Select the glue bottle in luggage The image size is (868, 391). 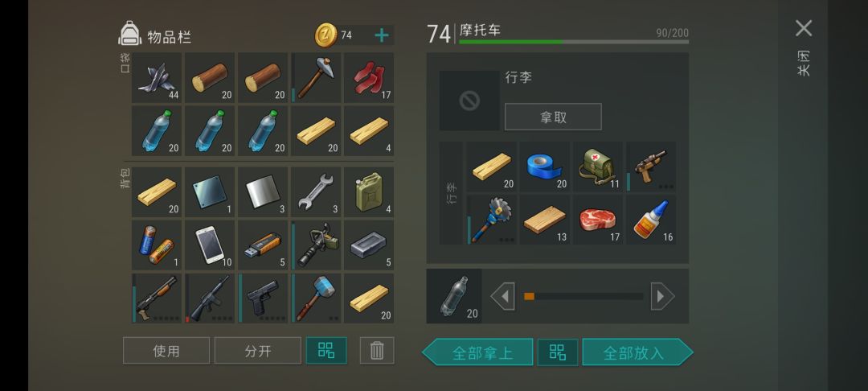point(651,220)
